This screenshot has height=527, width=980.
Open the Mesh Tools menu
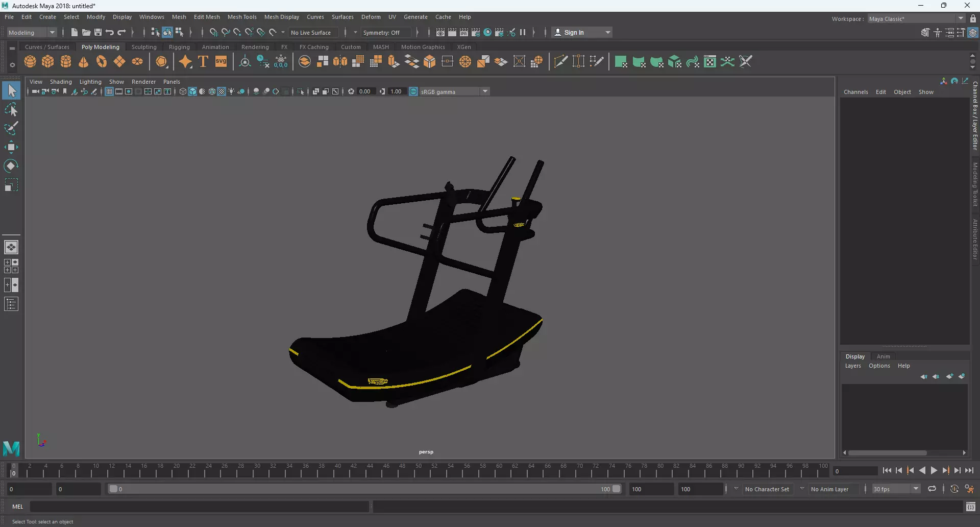coord(242,17)
